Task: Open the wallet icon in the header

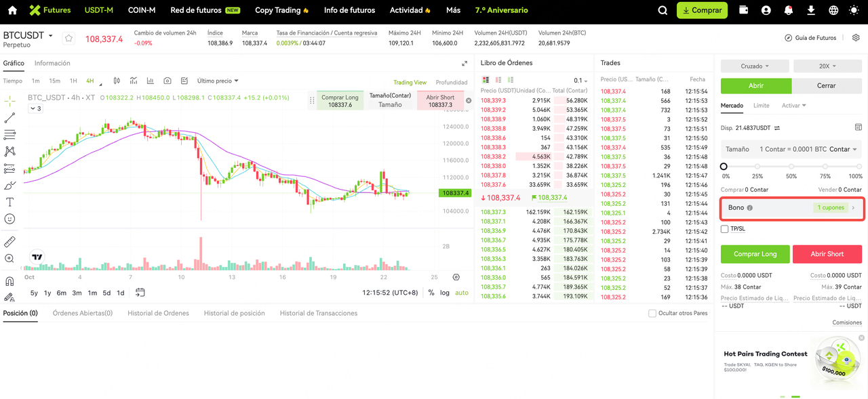Action: [x=745, y=10]
